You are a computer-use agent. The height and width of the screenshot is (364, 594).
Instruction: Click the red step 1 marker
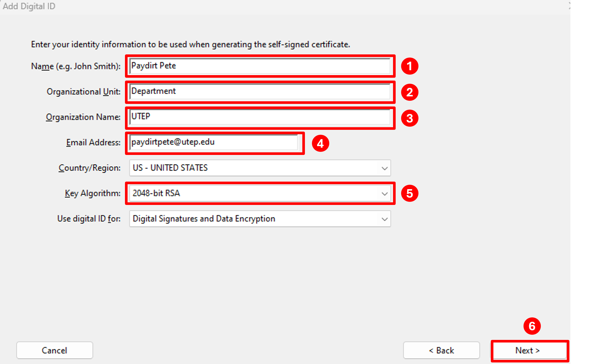409,66
